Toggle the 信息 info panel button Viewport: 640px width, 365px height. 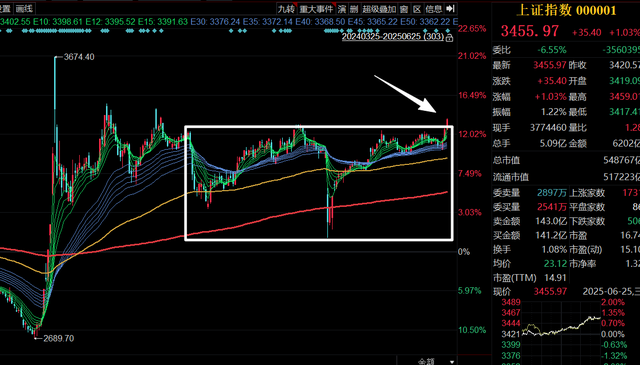point(433,9)
